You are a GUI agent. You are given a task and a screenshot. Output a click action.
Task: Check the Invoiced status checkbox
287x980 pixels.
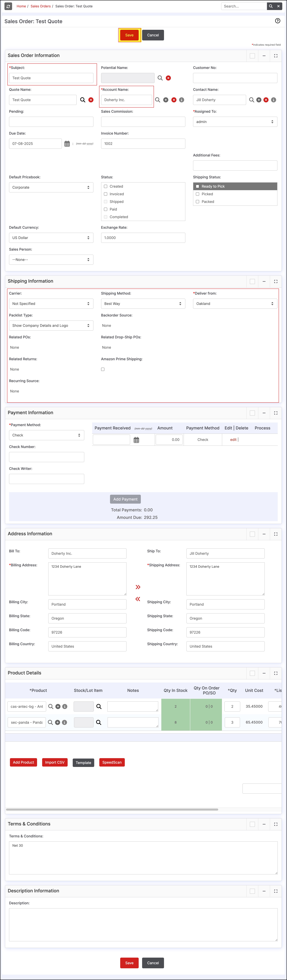tap(105, 194)
